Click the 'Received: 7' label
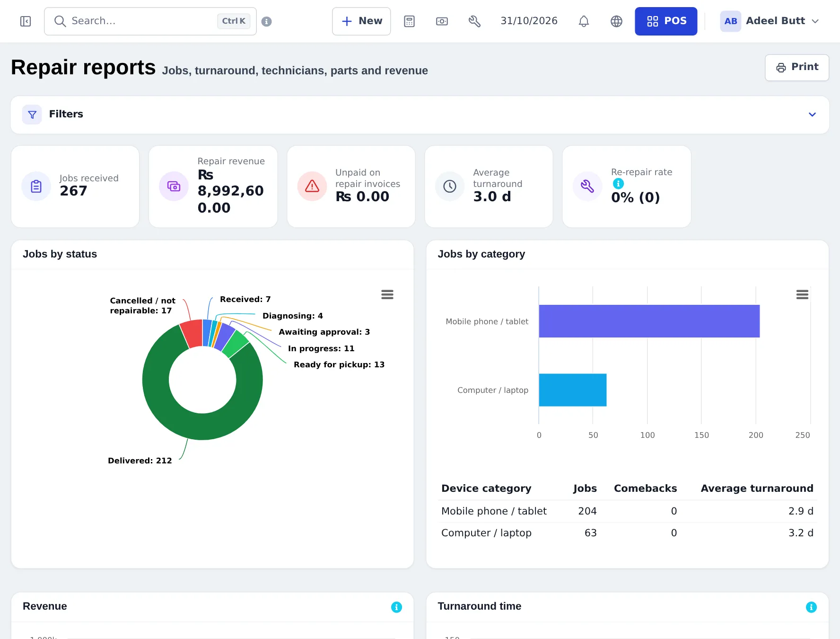 (x=245, y=299)
